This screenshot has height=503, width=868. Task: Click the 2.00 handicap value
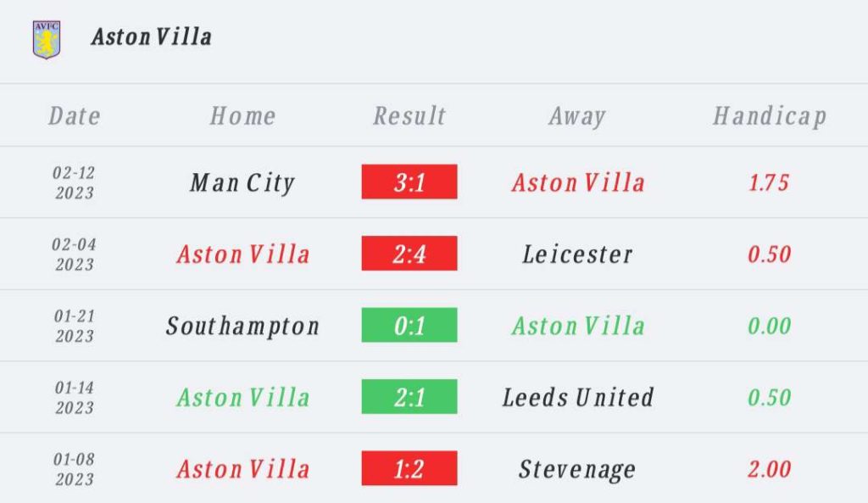(x=769, y=469)
